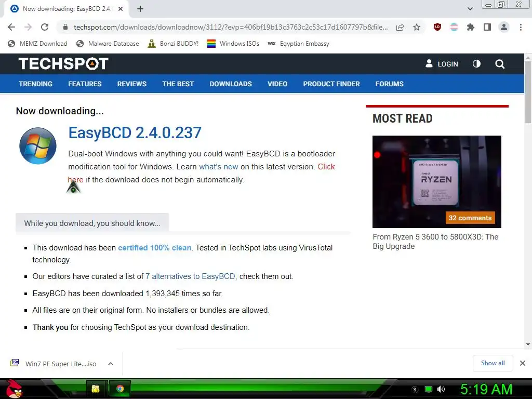
Task: Open the REVIEWS menu item
Action: tap(132, 84)
